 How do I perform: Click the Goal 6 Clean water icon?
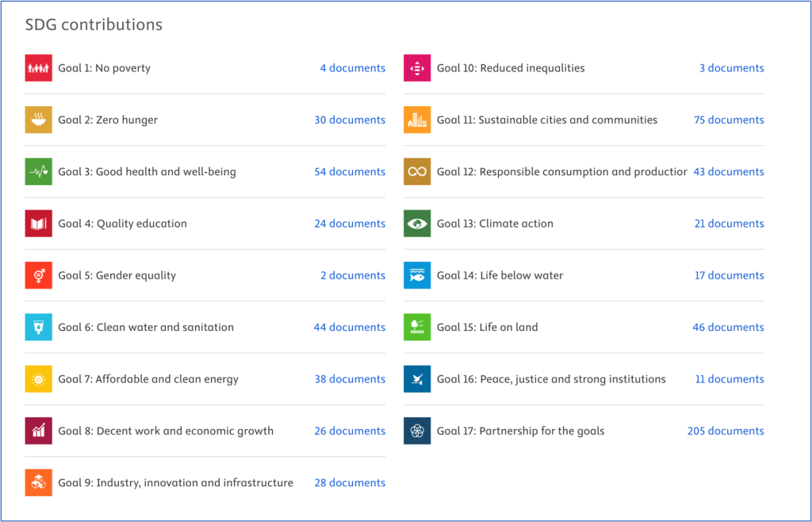click(38, 327)
